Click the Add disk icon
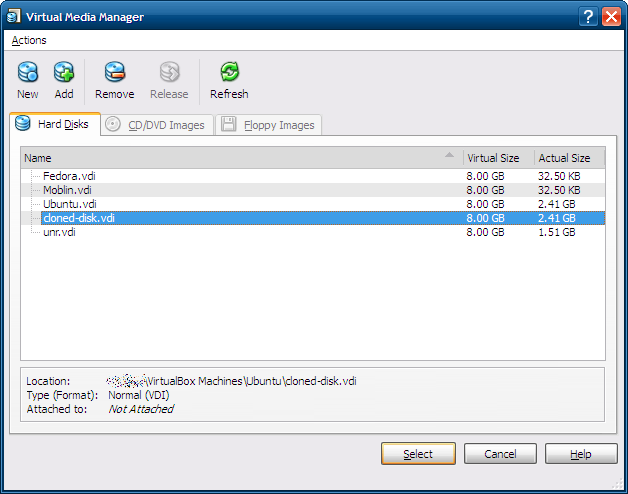The width and height of the screenshot is (628, 494). 64,73
